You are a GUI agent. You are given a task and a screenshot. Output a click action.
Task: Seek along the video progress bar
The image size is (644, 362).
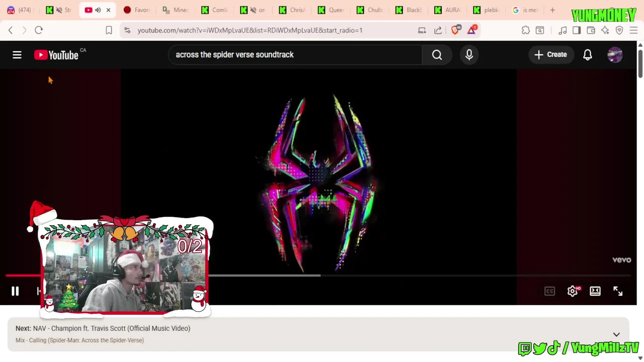tap(318, 276)
